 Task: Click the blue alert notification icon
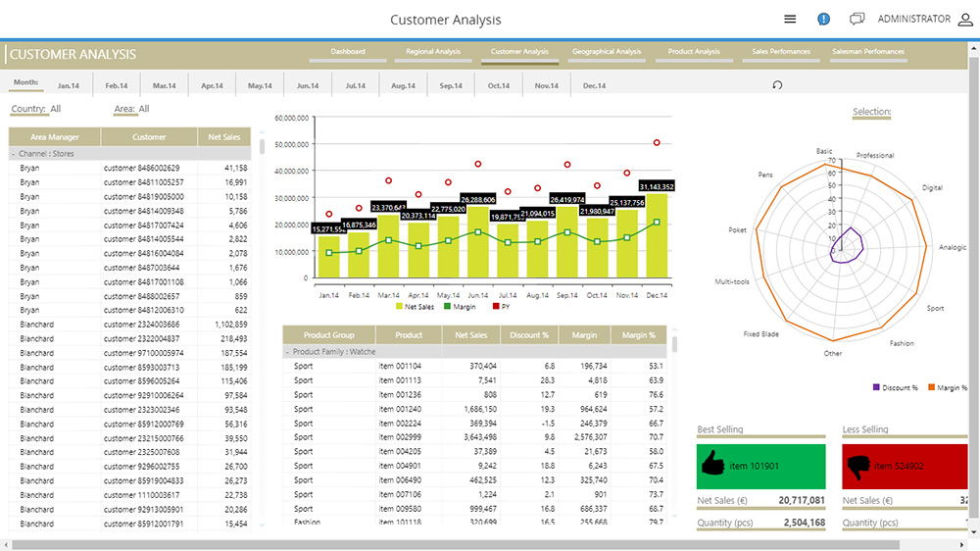point(824,19)
